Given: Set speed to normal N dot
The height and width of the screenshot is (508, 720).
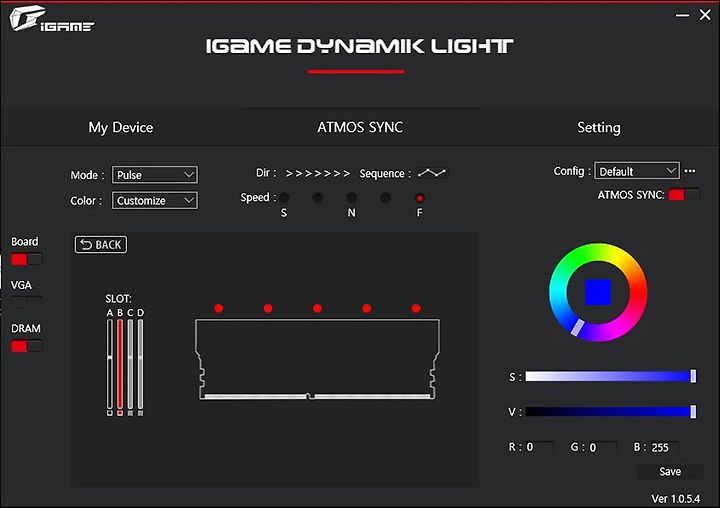Looking at the screenshot, I should (x=351, y=198).
